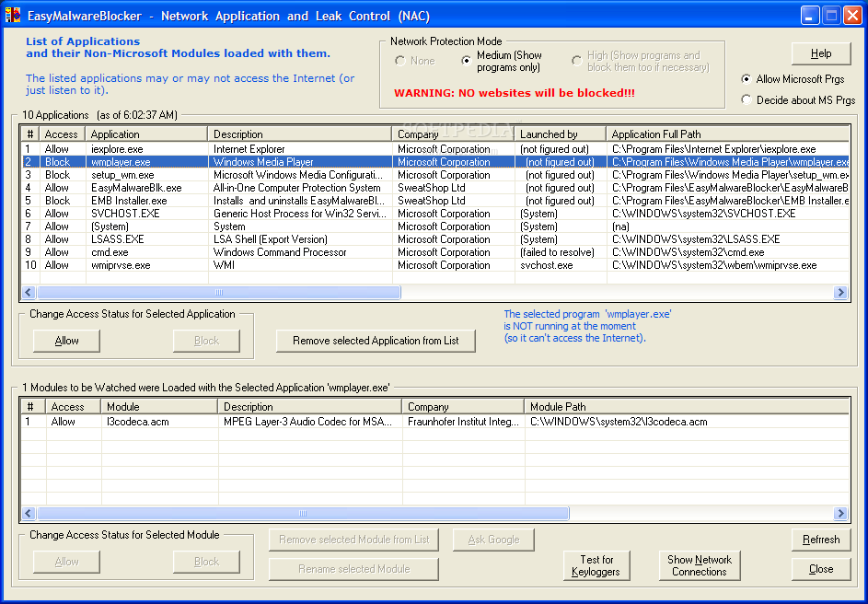Select the EMB Installer.exe row

tap(435, 201)
